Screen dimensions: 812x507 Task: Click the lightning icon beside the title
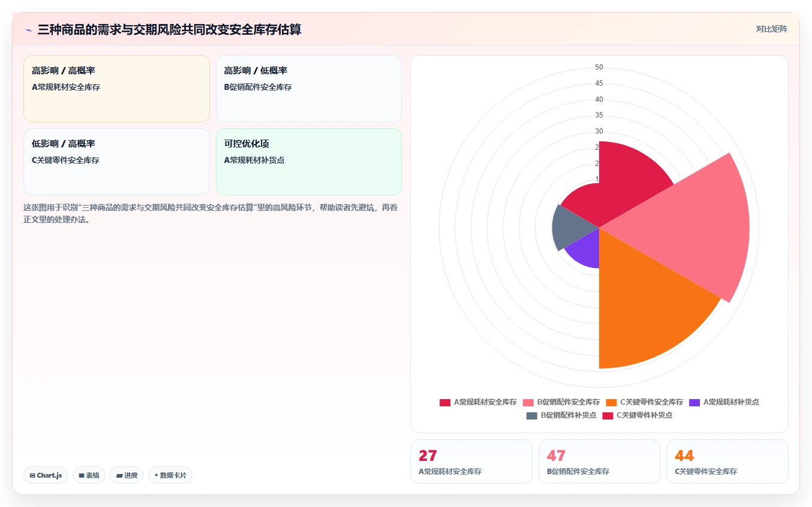click(x=29, y=29)
